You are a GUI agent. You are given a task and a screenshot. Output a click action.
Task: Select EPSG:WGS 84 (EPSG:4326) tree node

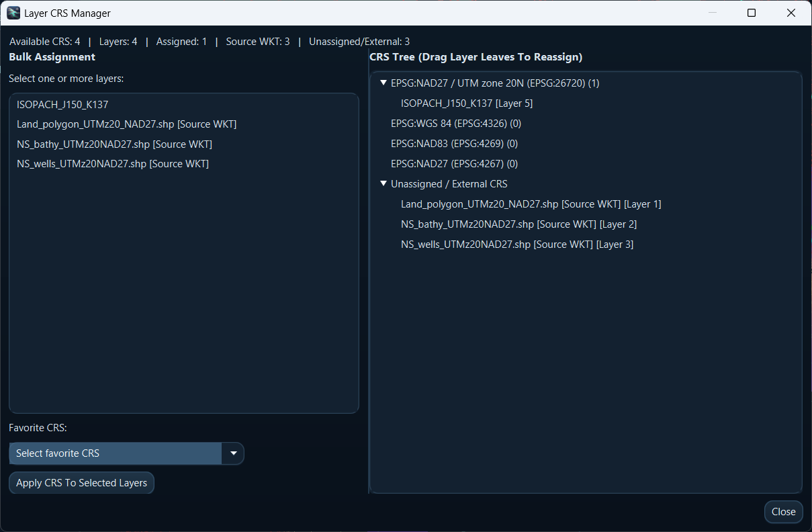(456, 124)
